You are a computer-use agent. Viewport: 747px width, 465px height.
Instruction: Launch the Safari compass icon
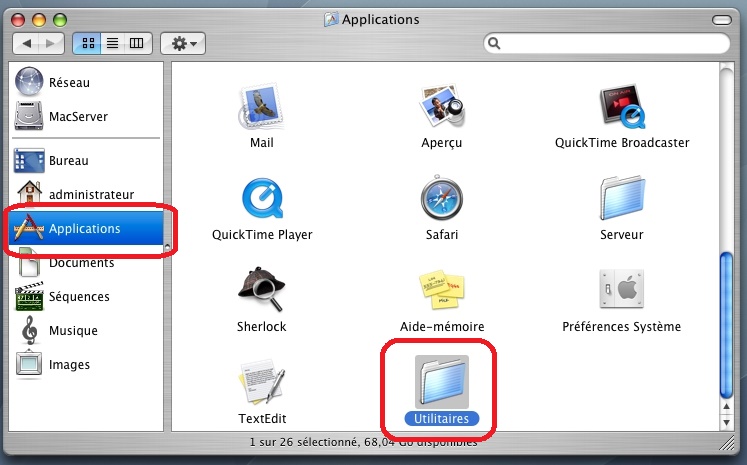(442, 198)
